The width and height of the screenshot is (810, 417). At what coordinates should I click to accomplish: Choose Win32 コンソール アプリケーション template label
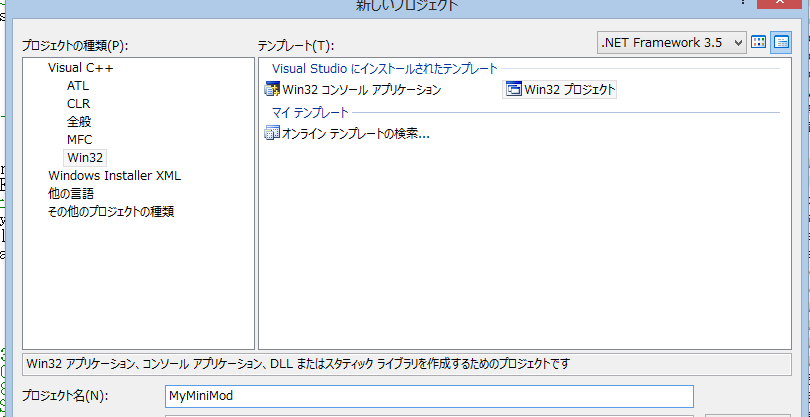361,90
